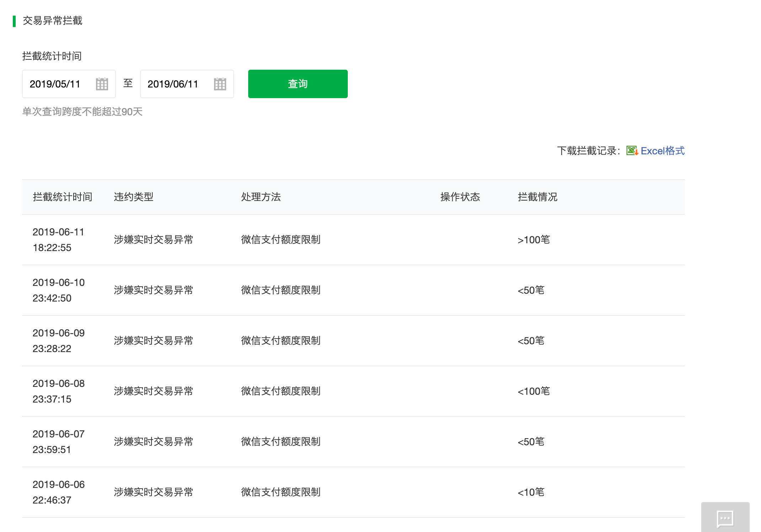Viewport: 761px width, 532px height.
Task: Click 微信支付额度限制 in the 2019-06-07 row
Action: [281, 442]
